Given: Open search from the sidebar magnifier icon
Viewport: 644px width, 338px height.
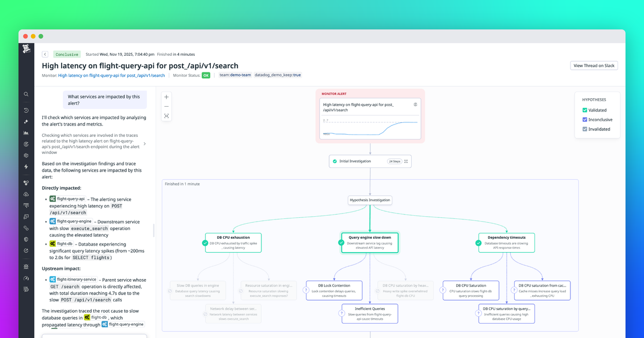Looking at the screenshot, I should point(26,94).
